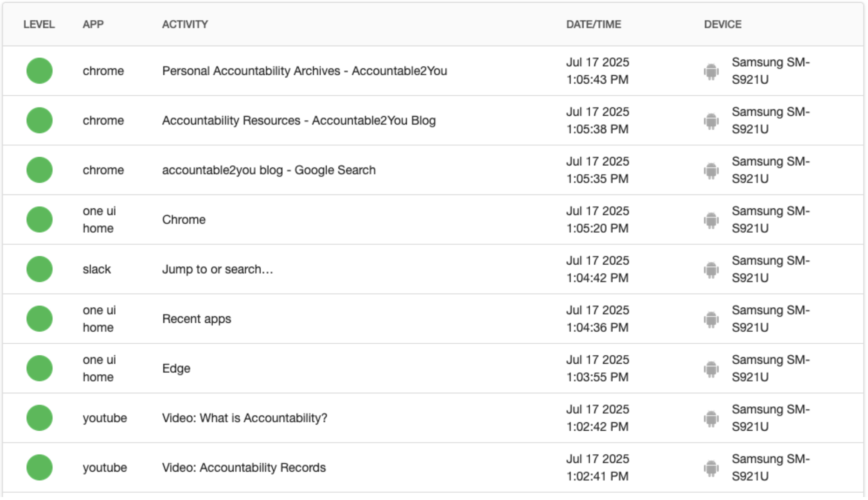Click the green level dot for Accountability Resources row
This screenshot has width=868, height=500.
[39, 120]
